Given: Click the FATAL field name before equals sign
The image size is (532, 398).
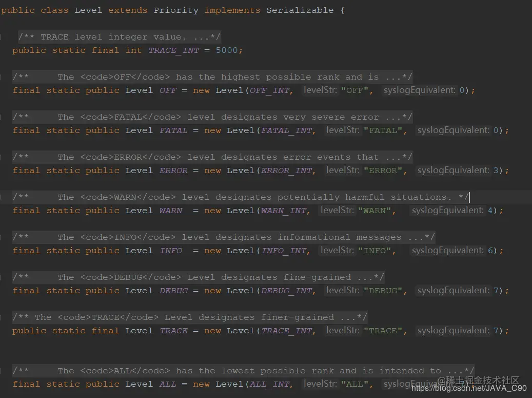Looking at the screenshot, I should coord(173,130).
